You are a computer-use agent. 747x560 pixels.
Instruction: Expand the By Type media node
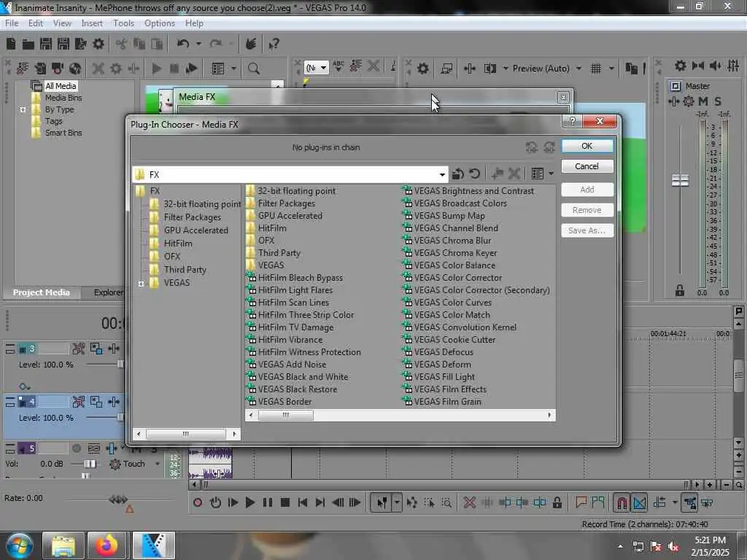click(23, 109)
